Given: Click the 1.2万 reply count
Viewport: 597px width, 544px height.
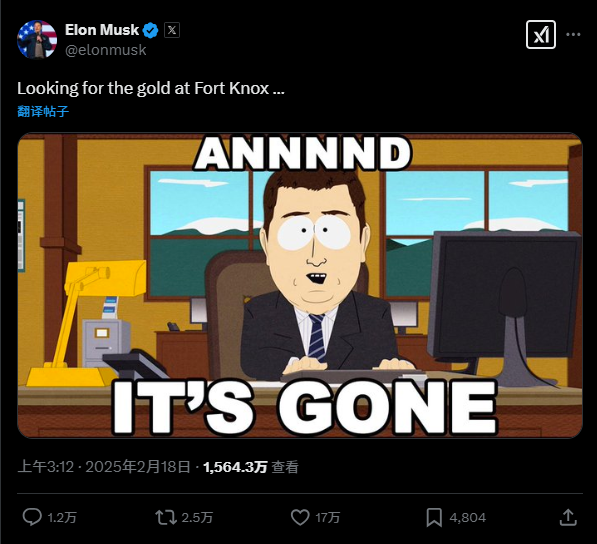Looking at the screenshot, I should tap(62, 518).
